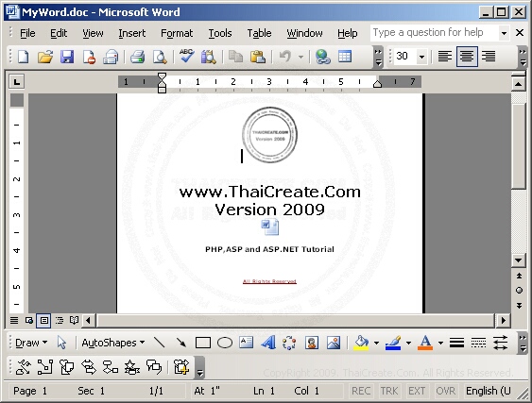Select the Rectangle drawing tool
Image resolution: width=532 pixels, height=403 pixels.
(x=203, y=343)
